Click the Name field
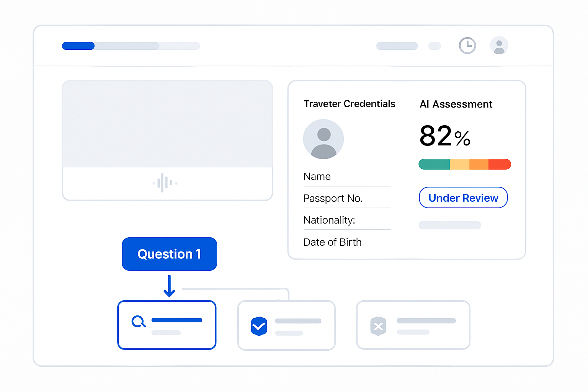Screen dimensions: 588x392 (347, 176)
